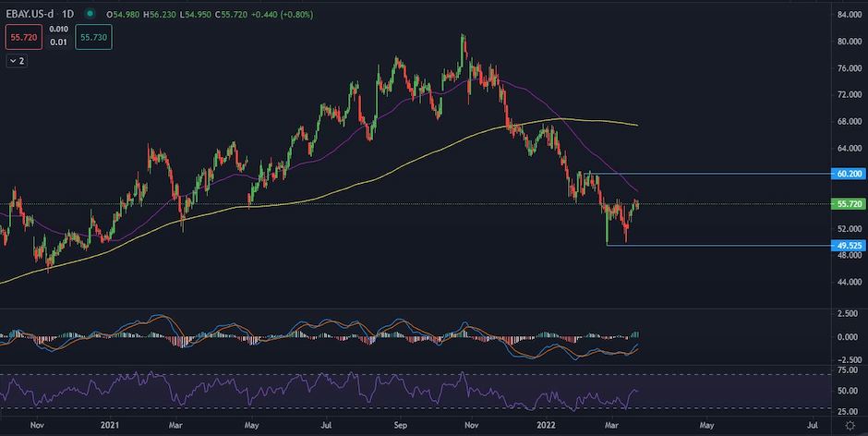868x436 pixels.
Task: Click the close price C55.720 in header
Action: tap(230, 15)
